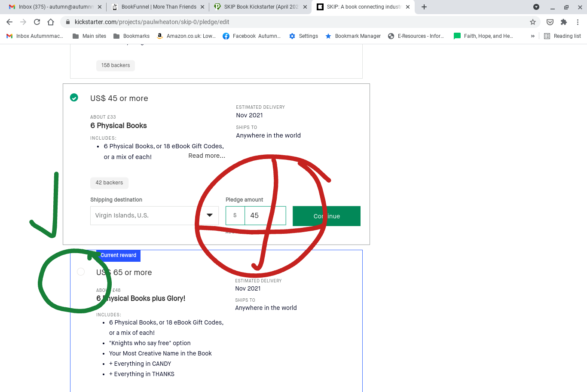Open the extensions puzzle icon

pyautogui.click(x=564, y=22)
